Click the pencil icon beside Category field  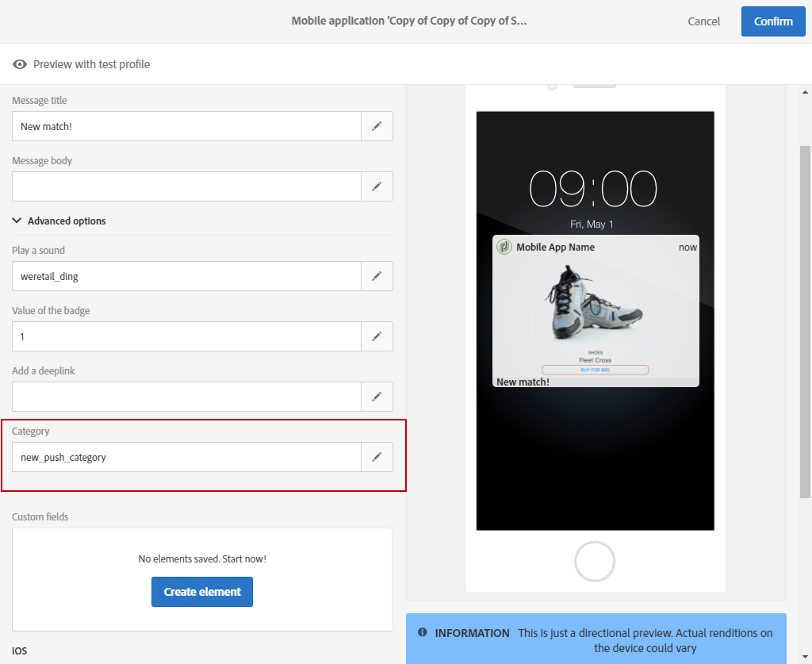tap(377, 457)
